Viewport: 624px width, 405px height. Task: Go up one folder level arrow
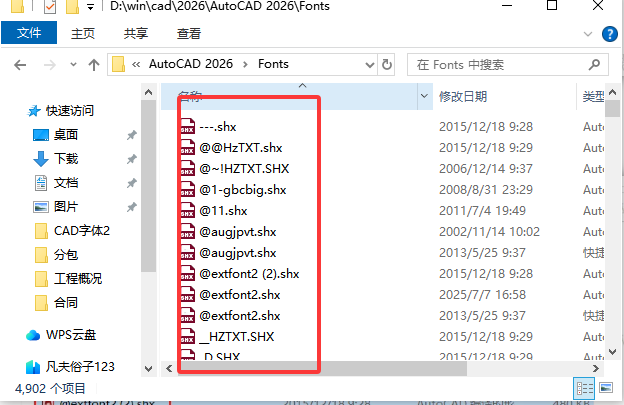(x=94, y=65)
